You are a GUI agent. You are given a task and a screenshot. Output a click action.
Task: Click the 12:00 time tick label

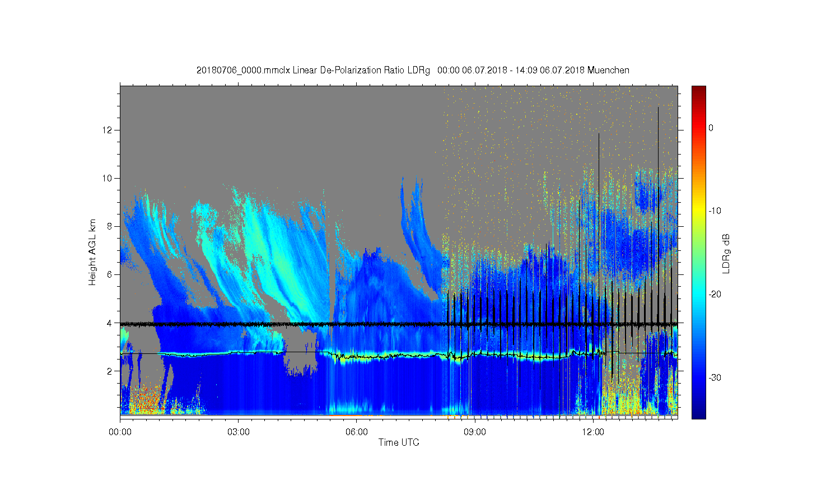593,432
